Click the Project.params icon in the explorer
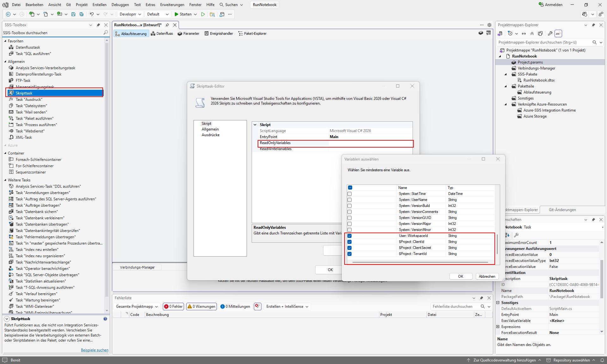 coord(514,62)
